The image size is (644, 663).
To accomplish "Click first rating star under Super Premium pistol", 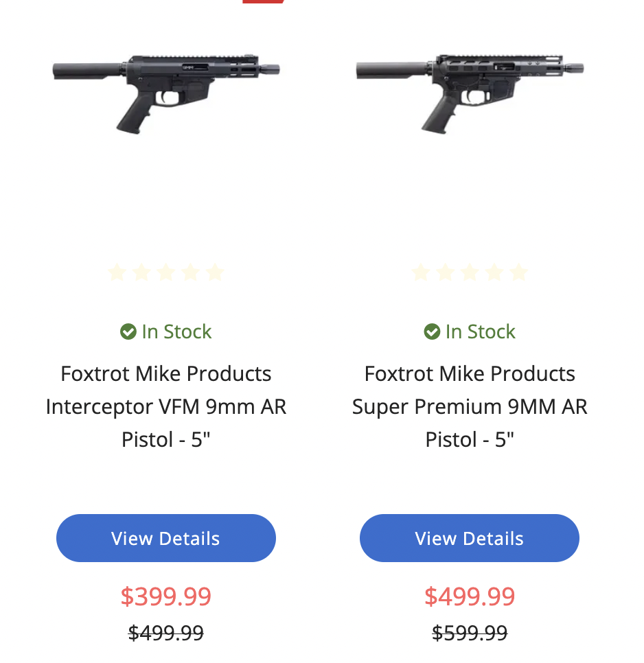I will click(421, 272).
